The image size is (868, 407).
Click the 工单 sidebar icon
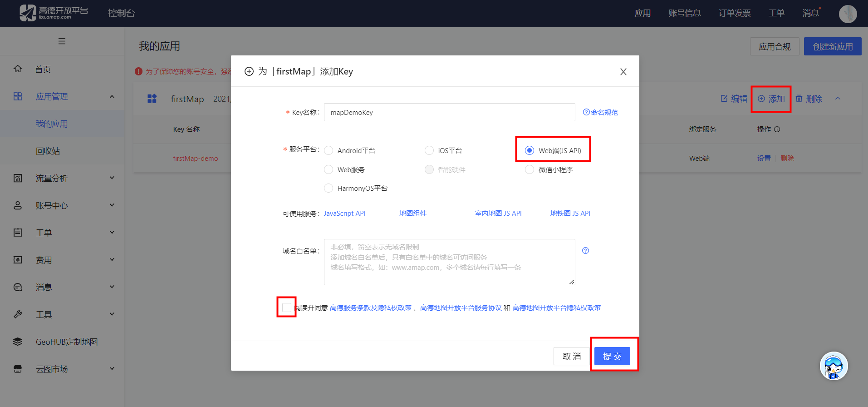click(18, 233)
